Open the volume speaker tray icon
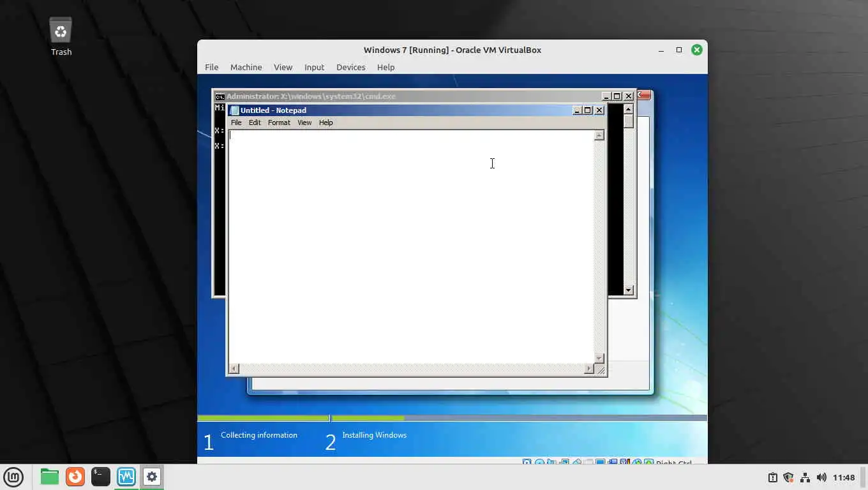The height and width of the screenshot is (490, 868). point(821,477)
